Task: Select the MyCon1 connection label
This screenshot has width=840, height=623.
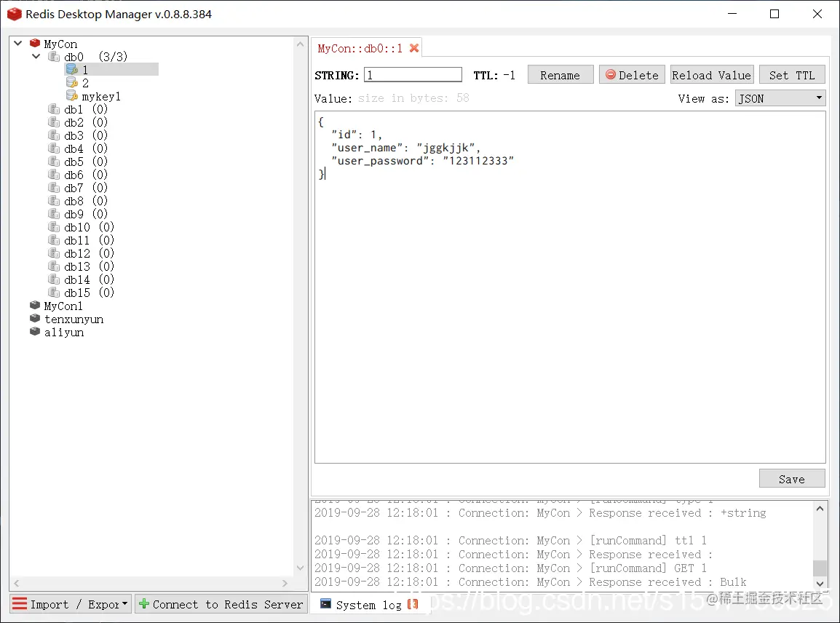Action: [x=63, y=306]
